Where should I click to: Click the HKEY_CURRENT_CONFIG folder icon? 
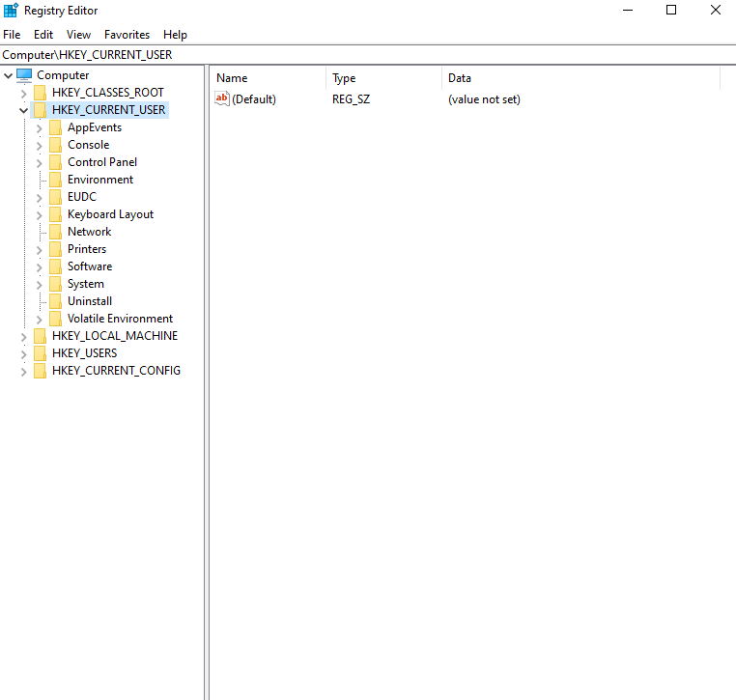point(41,370)
